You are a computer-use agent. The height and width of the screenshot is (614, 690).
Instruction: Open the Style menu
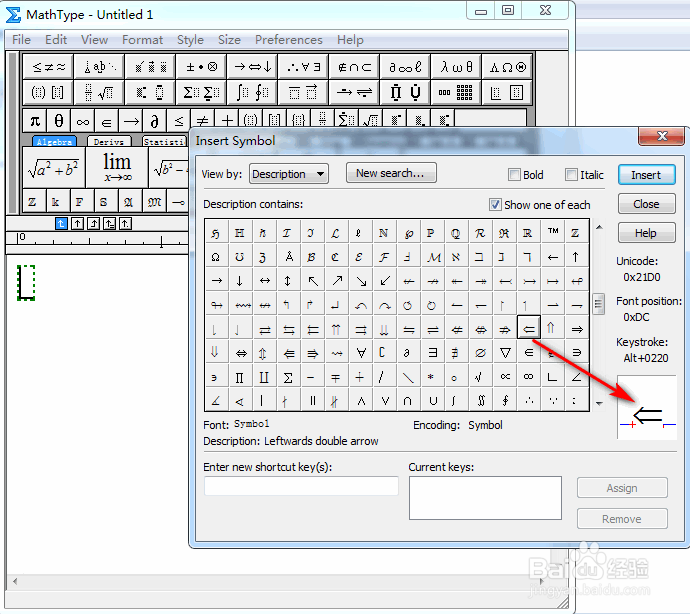(191, 40)
